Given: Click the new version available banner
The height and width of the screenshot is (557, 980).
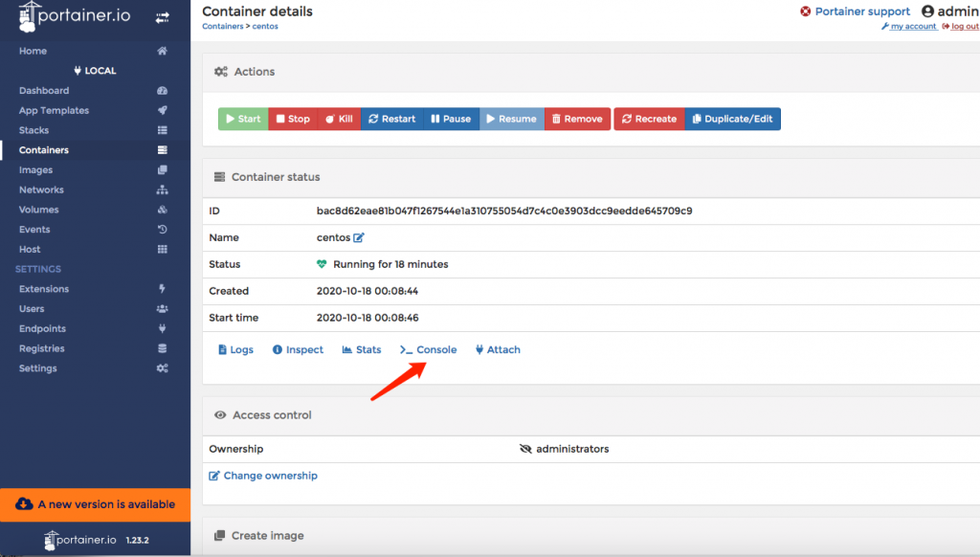Looking at the screenshot, I should click(96, 504).
